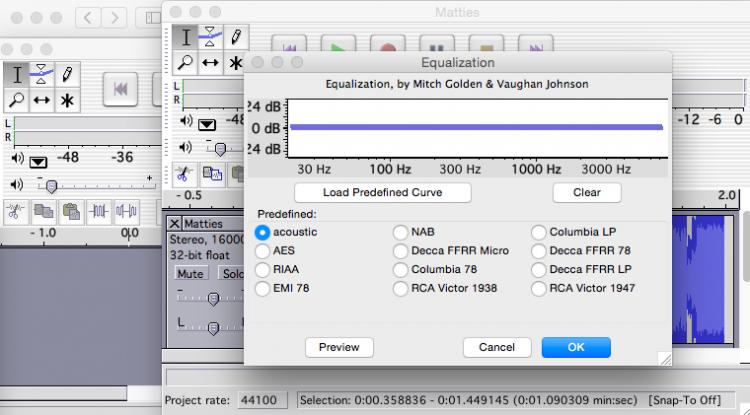The image size is (750, 415).
Task: Select the Draw pencil tool in Matties window
Action: 235,37
